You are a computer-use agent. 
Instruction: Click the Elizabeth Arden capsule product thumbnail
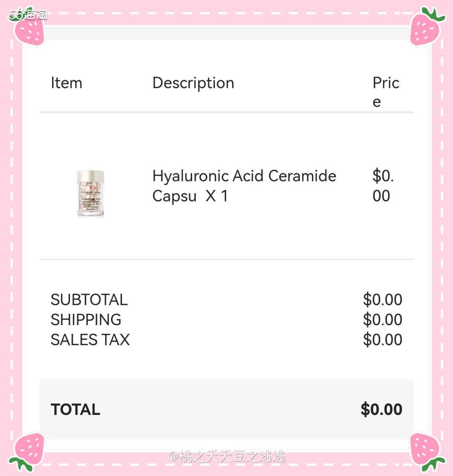coord(91,193)
